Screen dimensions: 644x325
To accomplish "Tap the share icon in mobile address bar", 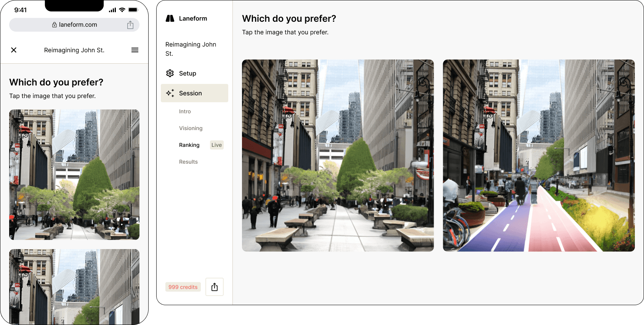I will click(x=130, y=25).
